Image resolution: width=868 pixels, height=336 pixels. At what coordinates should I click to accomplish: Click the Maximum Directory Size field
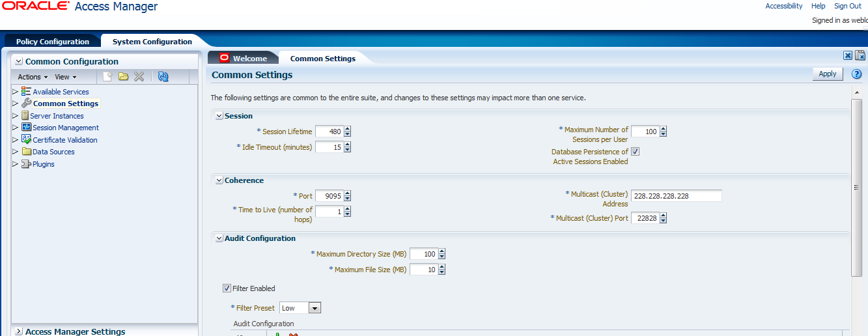[423, 254]
